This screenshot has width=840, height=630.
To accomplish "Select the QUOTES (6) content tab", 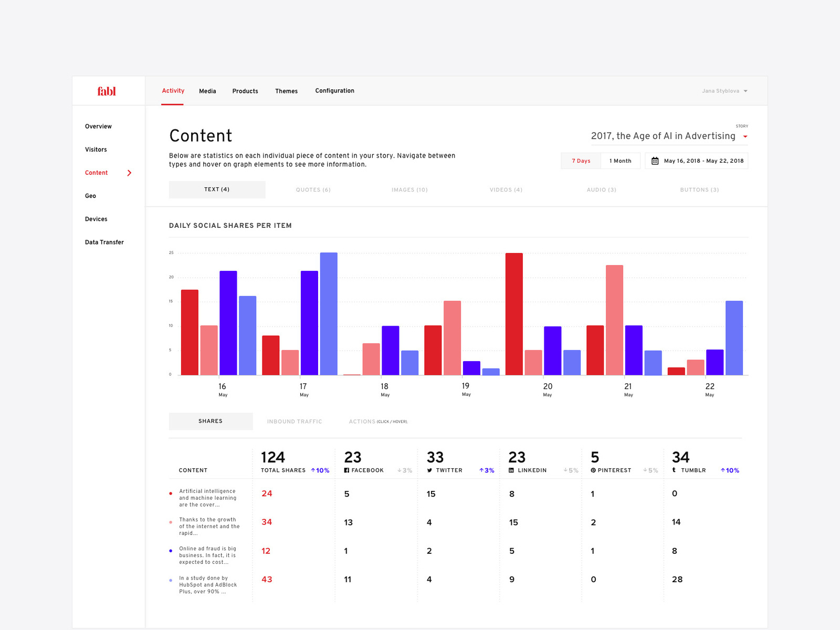I will (x=313, y=190).
